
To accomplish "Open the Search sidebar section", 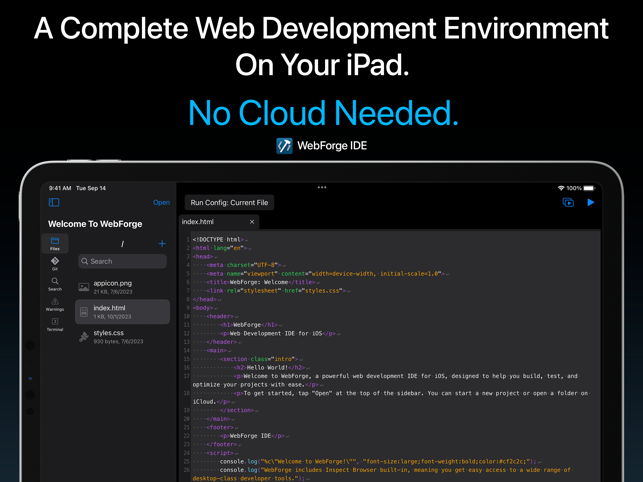I will coord(55,284).
